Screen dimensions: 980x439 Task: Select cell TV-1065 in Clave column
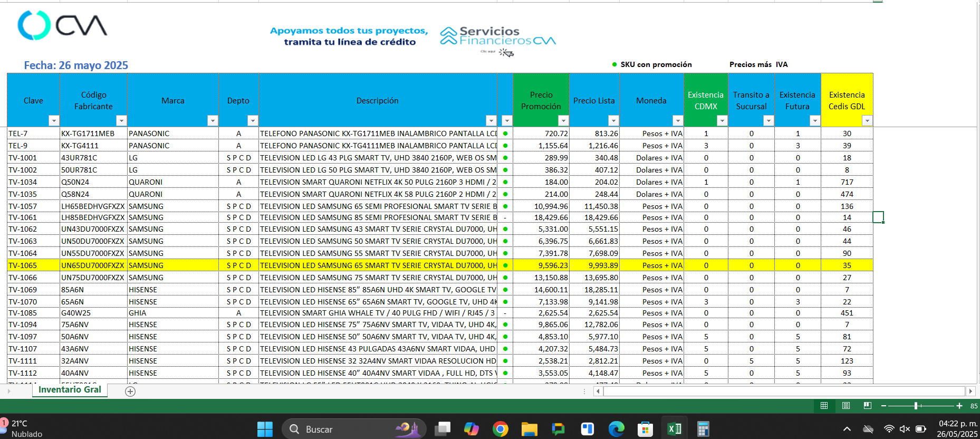[x=33, y=265]
